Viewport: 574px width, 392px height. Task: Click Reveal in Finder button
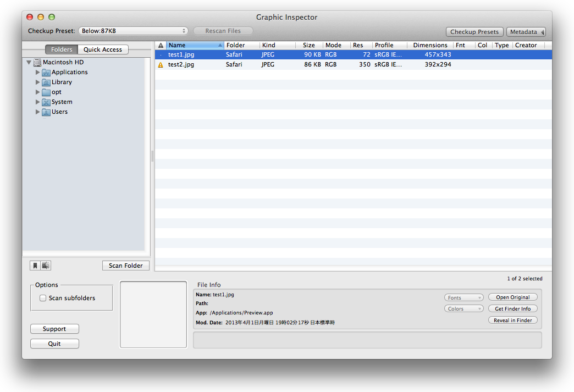(513, 321)
